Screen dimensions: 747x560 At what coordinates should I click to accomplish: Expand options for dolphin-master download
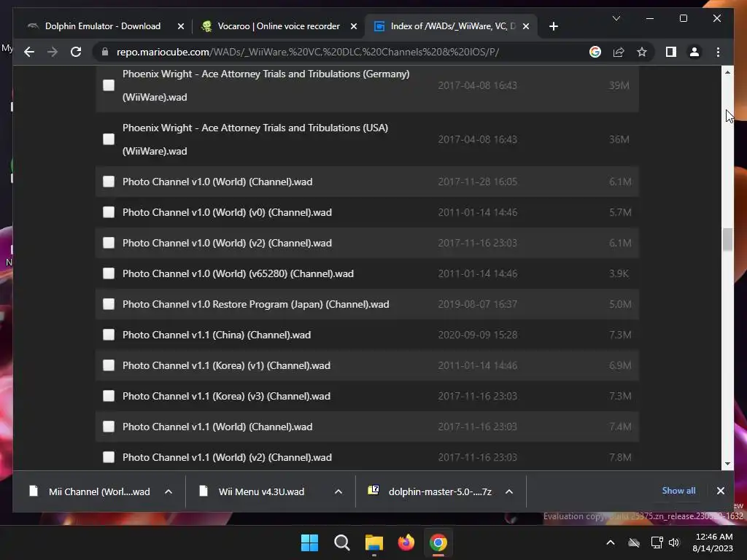(508, 491)
